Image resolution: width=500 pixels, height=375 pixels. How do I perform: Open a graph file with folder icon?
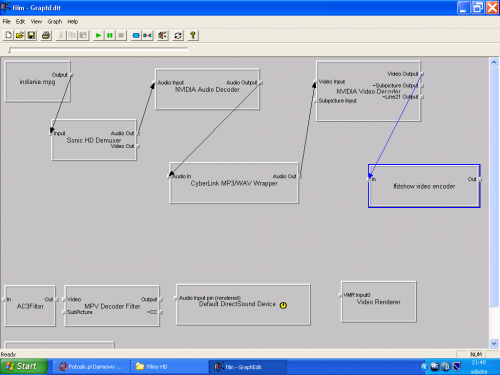[20, 35]
